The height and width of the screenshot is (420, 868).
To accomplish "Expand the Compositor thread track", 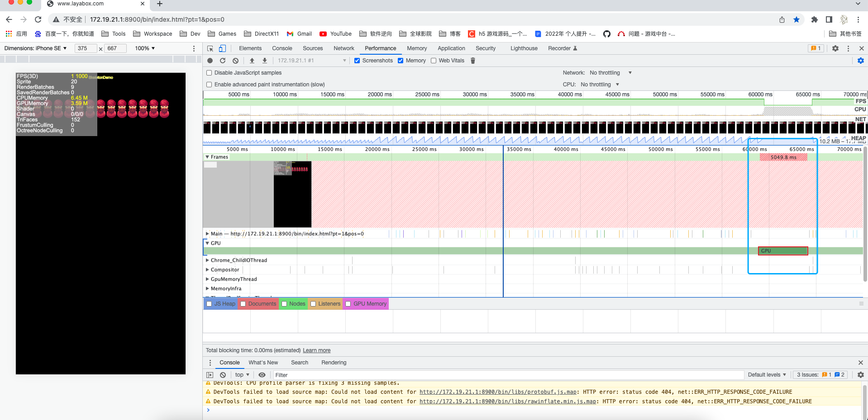I will pyautogui.click(x=207, y=270).
